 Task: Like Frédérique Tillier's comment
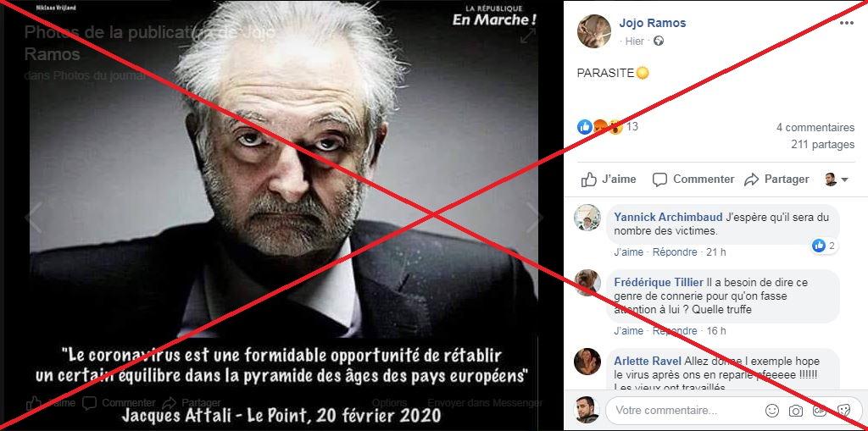628,331
